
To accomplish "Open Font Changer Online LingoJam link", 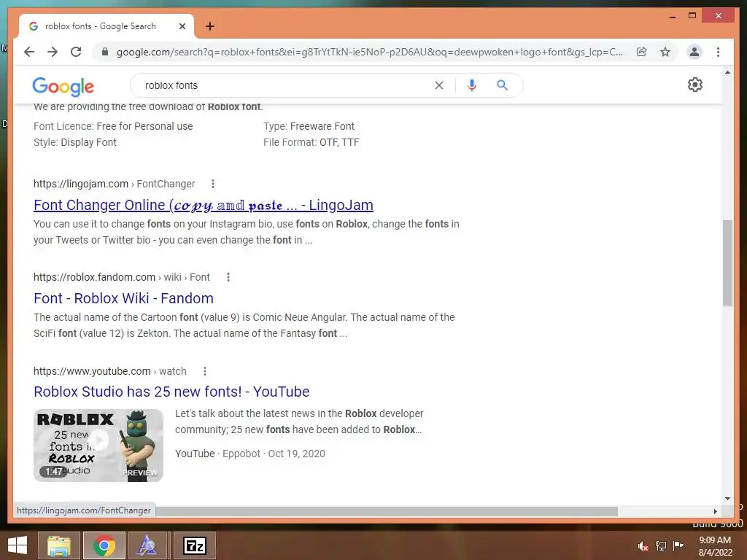I will (204, 205).
